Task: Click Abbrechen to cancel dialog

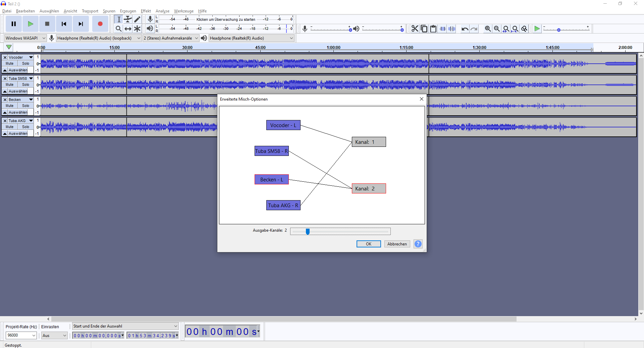Action: click(397, 244)
